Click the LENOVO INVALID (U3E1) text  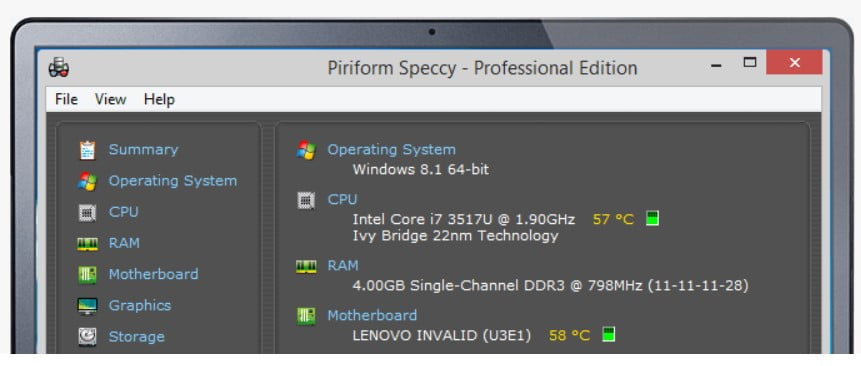[x=441, y=335]
